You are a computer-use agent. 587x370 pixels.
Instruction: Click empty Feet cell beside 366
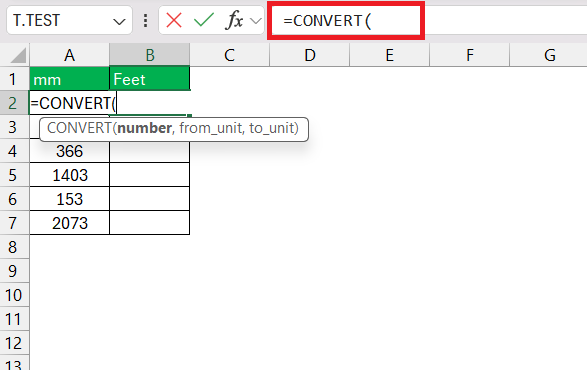pos(150,151)
